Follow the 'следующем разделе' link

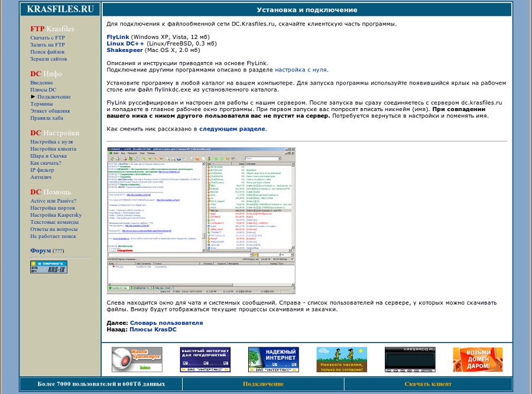pyautogui.click(x=232, y=129)
